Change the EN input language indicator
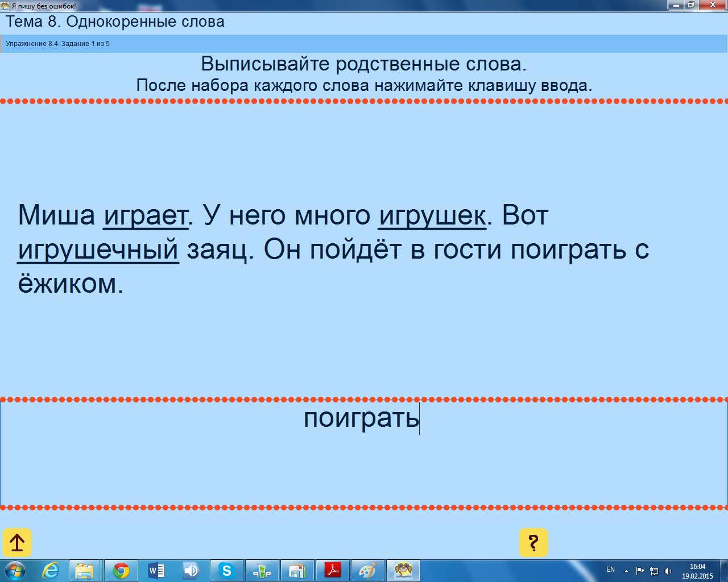Screen dimensions: 728x582 point(610,569)
